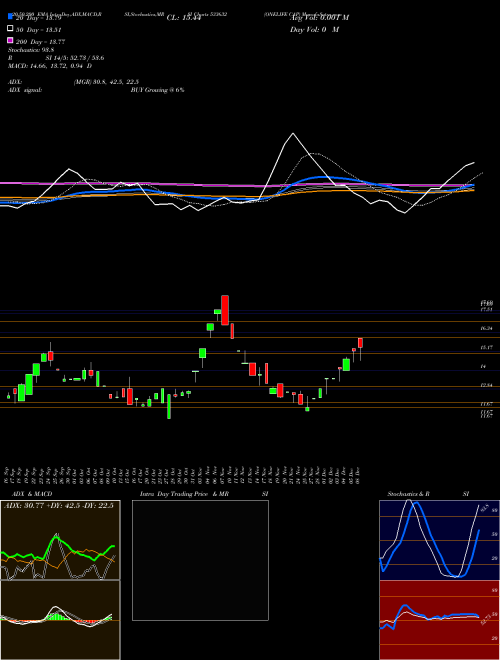500x660 pixels.
Task: Select the '200 Day = 13.77' legend text
Action: coord(41,42)
